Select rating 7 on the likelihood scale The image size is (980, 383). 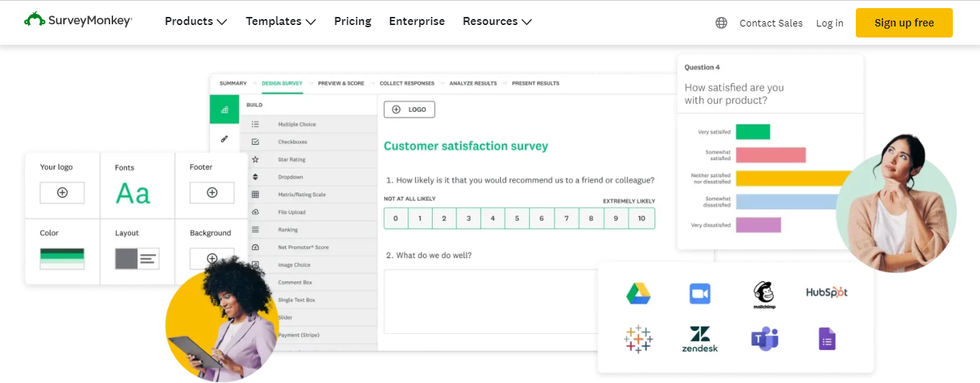point(566,218)
